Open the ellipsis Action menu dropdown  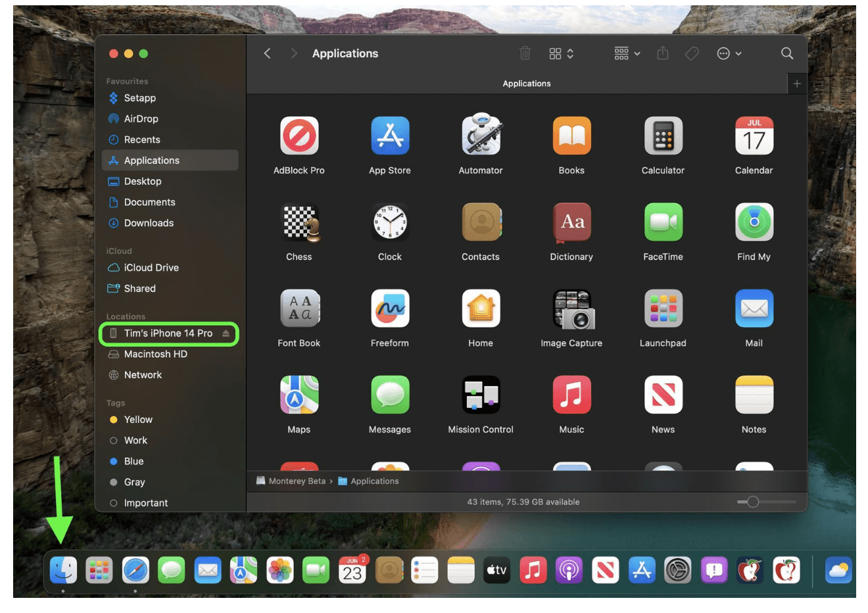coord(729,53)
